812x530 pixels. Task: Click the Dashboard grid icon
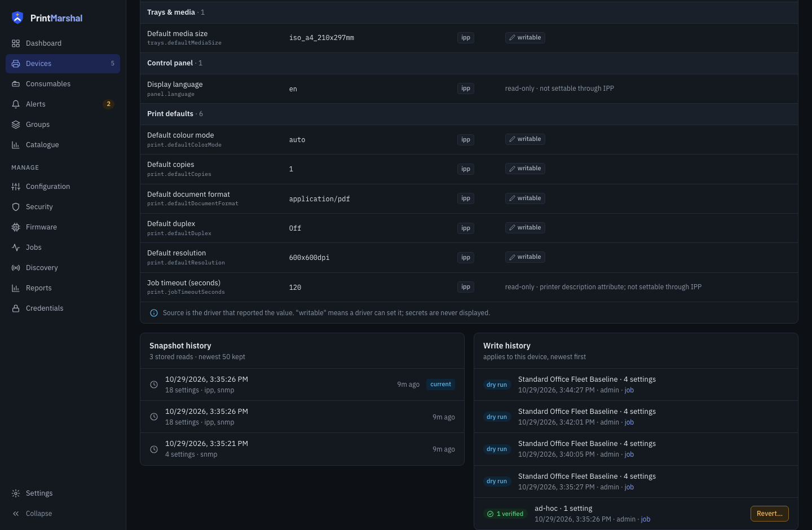[x=16, y=43]
